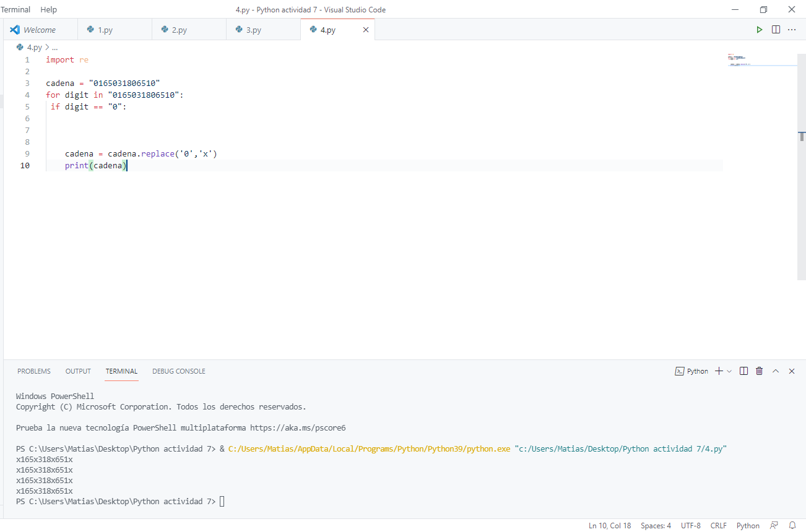
Task: Click line number 5 in the gutter
Action: [x=27, y=107]
